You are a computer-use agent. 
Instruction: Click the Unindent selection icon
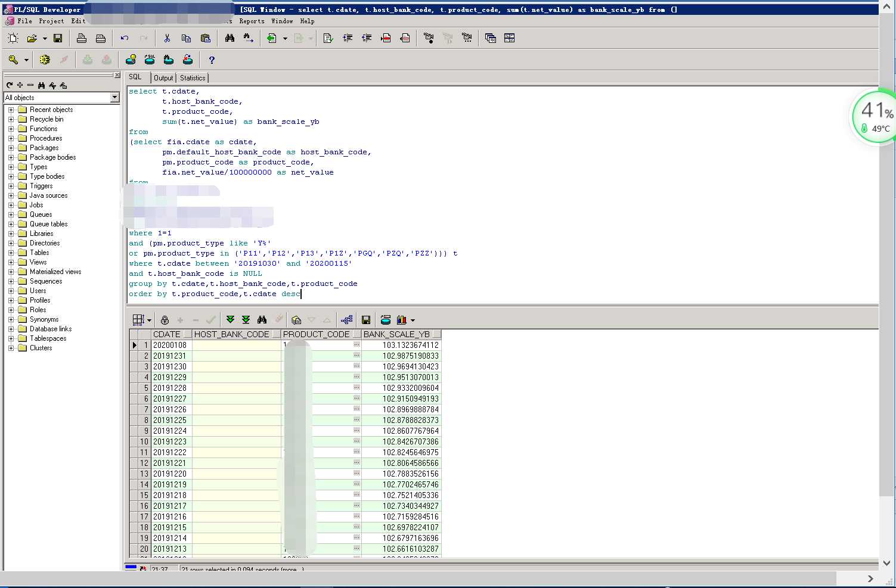[x=367, y=38]
